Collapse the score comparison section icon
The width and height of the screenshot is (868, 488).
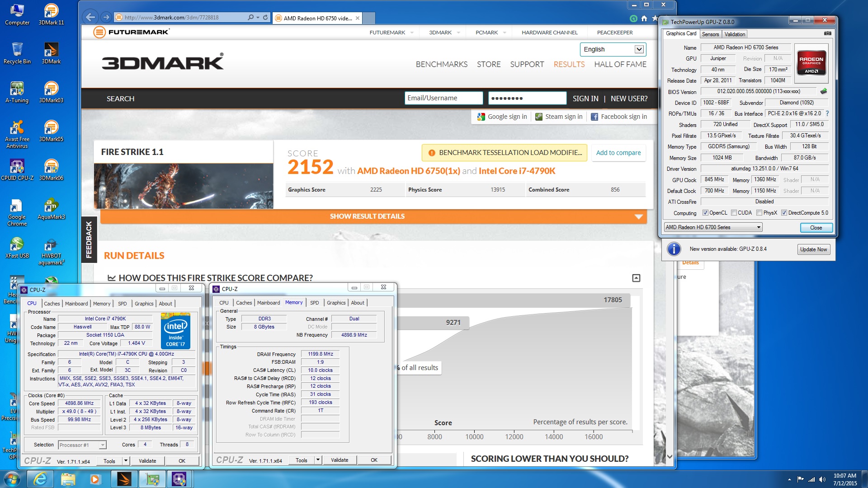pyautogui.click(x=636, y=278)
